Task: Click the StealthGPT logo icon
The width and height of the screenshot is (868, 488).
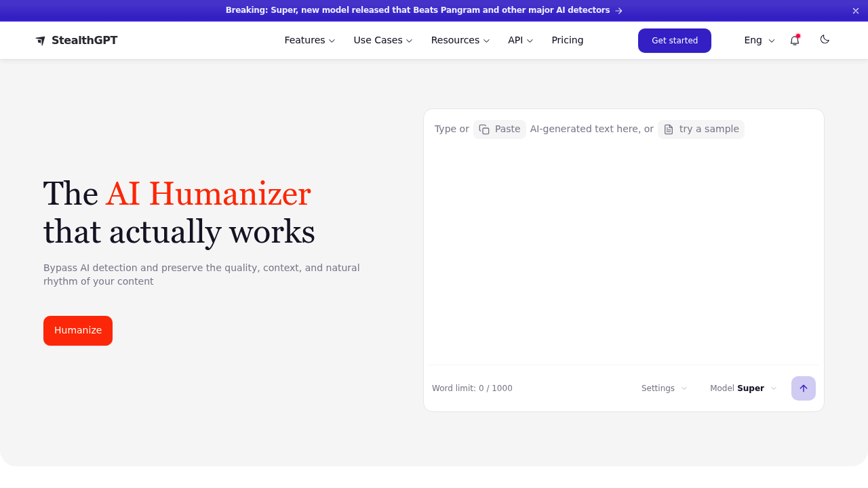Action: 41,41
